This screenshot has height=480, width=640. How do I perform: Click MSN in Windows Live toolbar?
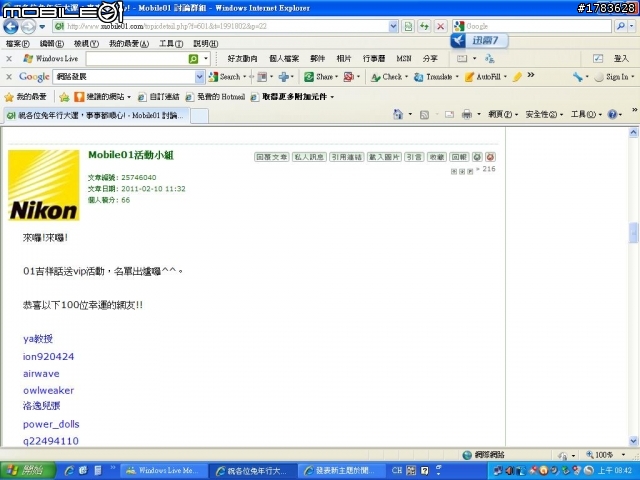tap(404, 59)
